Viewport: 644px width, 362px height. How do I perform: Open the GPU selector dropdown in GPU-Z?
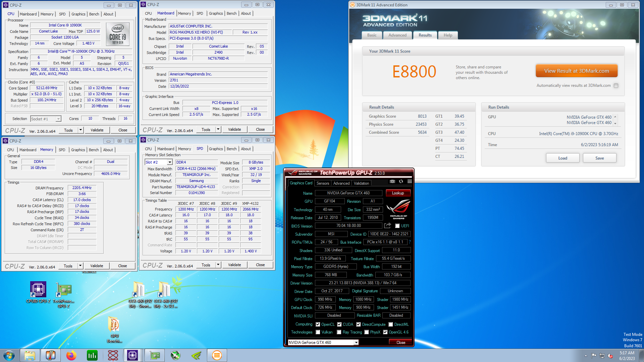pyautogui.click(x=356, y=343)
